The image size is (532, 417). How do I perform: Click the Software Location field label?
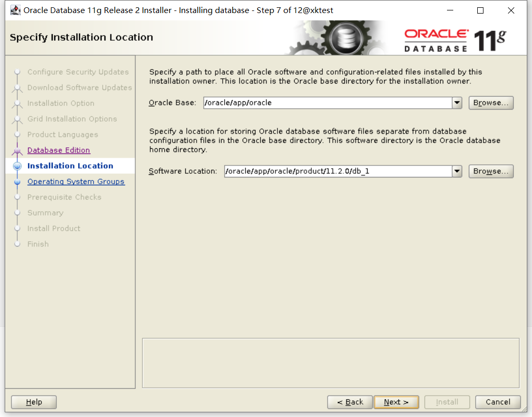click(183, 171)
